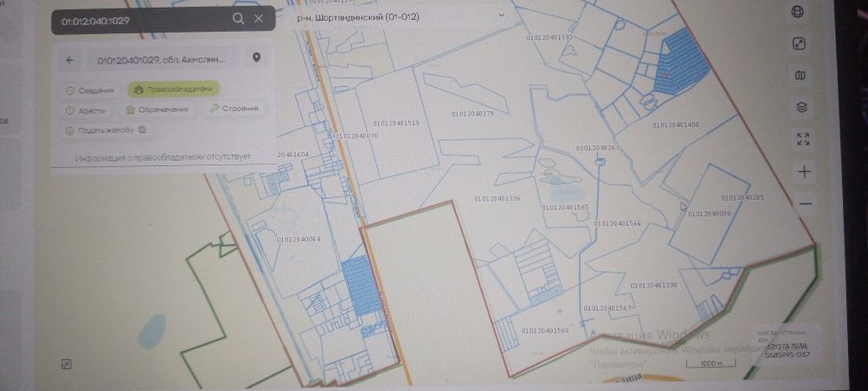Open the Аресты tab
This screenshot has width=868, height=391.
(85, 110)
